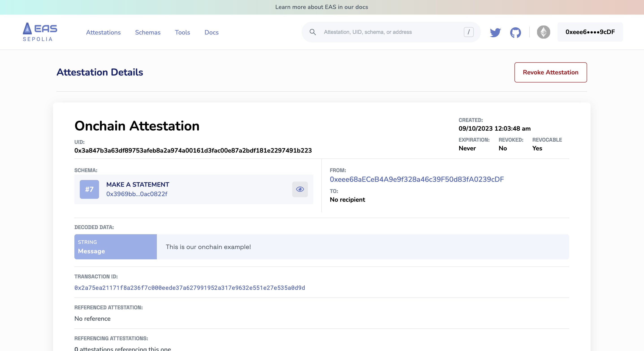Click the search magnifier icon
Screen dimensions: 644x351
tap(313, 32)
